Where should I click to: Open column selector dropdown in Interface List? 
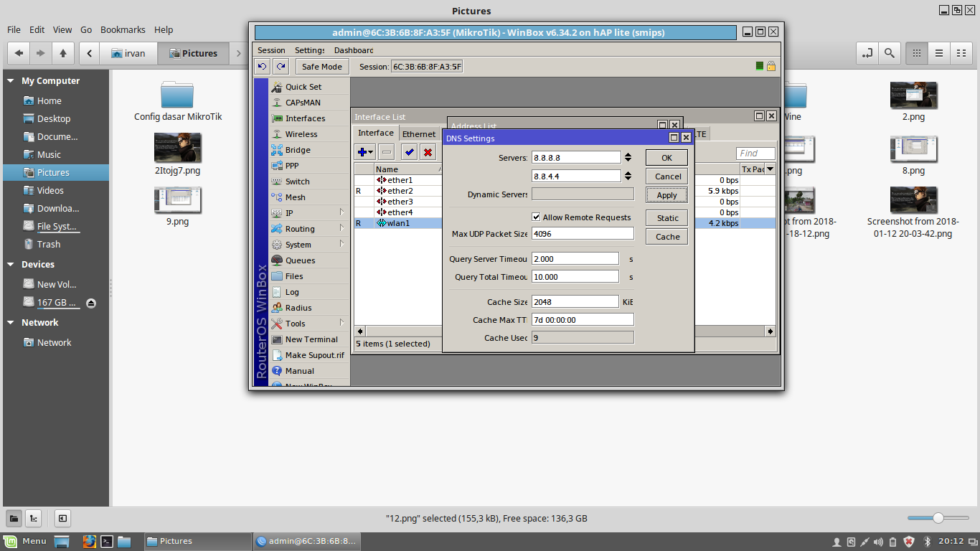pos(771,169)
